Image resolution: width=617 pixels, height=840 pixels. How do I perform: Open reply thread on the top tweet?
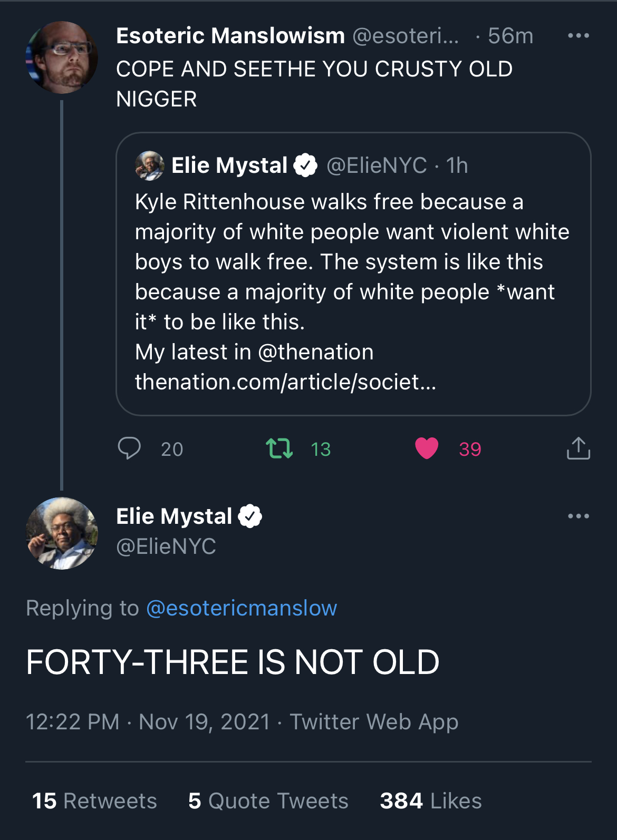[x=129, y=448]
